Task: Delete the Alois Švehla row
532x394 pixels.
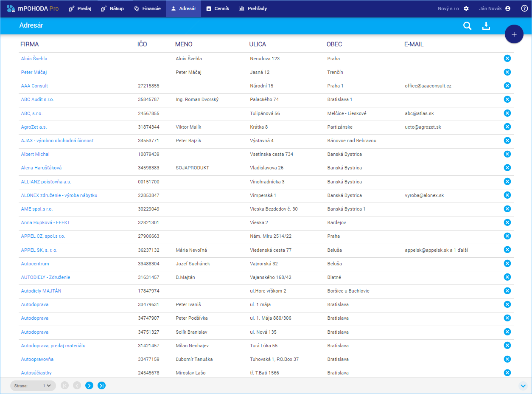Action: 507,59
